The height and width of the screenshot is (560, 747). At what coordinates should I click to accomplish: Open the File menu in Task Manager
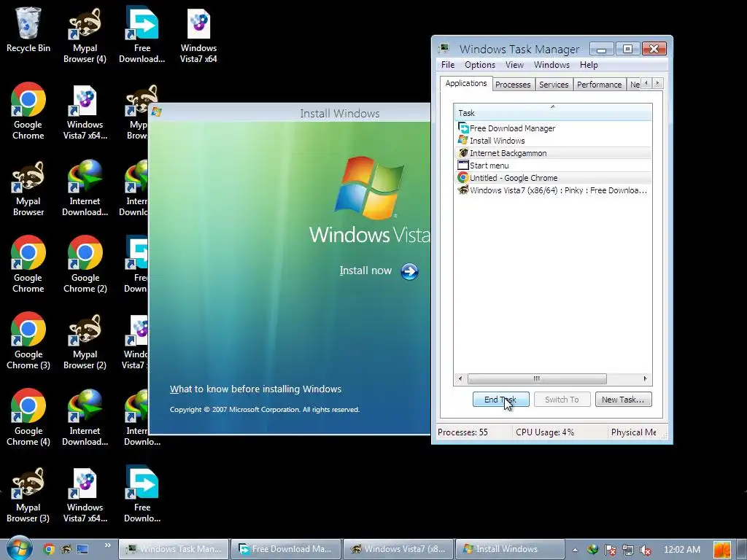(x=448, y=65)
